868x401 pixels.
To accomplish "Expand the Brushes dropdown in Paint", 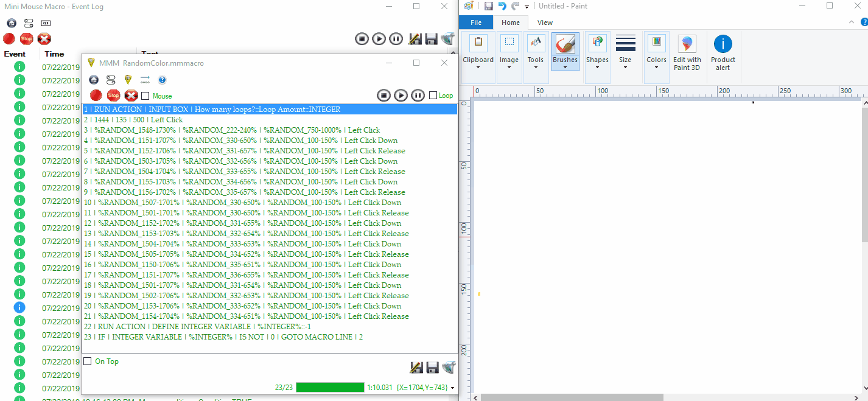I will (565, 68).
